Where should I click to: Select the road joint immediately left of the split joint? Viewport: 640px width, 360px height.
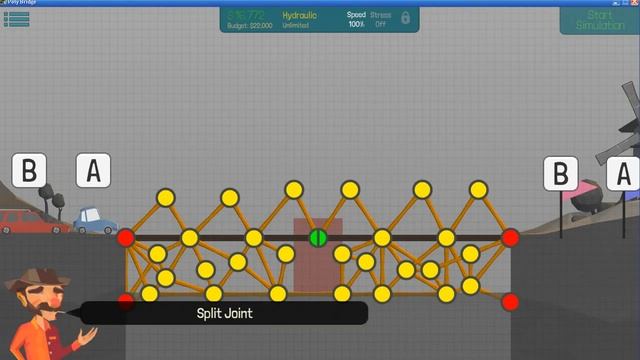click(x=254, y=238)
